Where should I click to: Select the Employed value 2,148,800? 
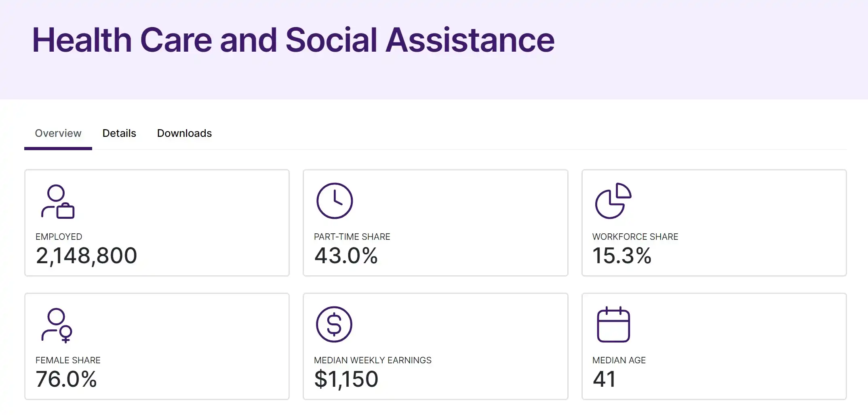(x=86, y=256)
